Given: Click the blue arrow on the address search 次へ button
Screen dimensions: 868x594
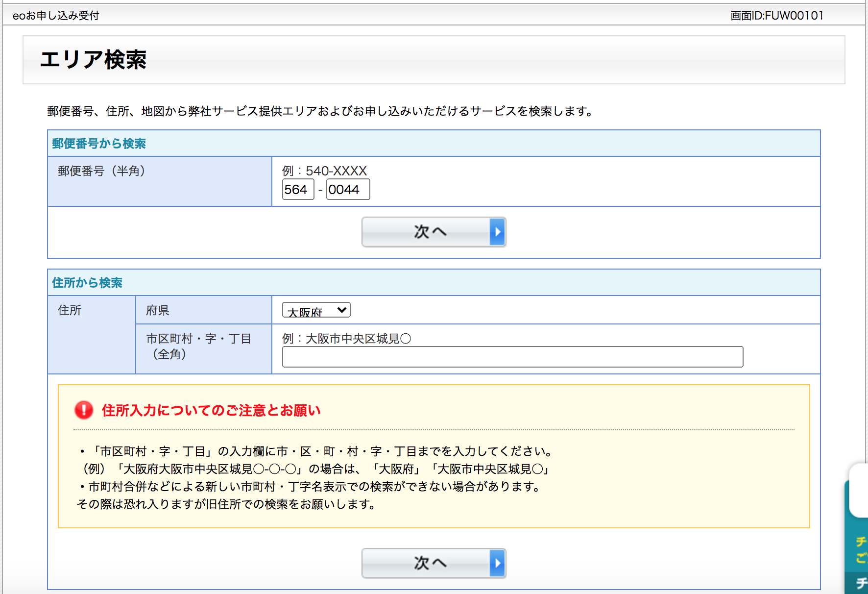Looking at the screenshot, I should coord(497,563).
